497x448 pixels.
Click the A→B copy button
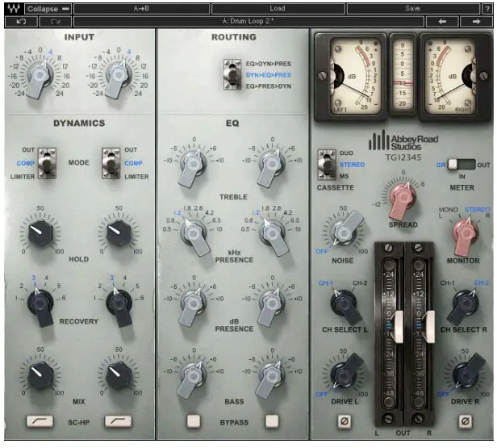click(141, 9)
